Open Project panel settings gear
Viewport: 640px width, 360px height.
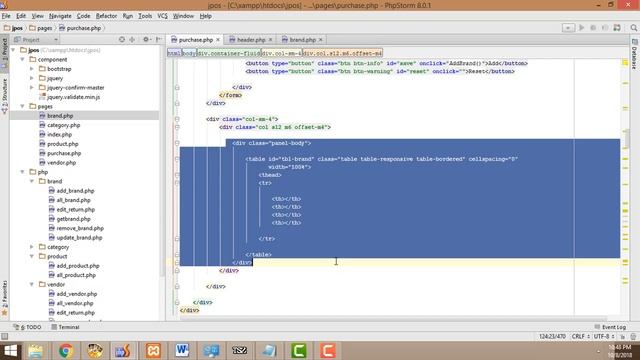coord(146,40)
